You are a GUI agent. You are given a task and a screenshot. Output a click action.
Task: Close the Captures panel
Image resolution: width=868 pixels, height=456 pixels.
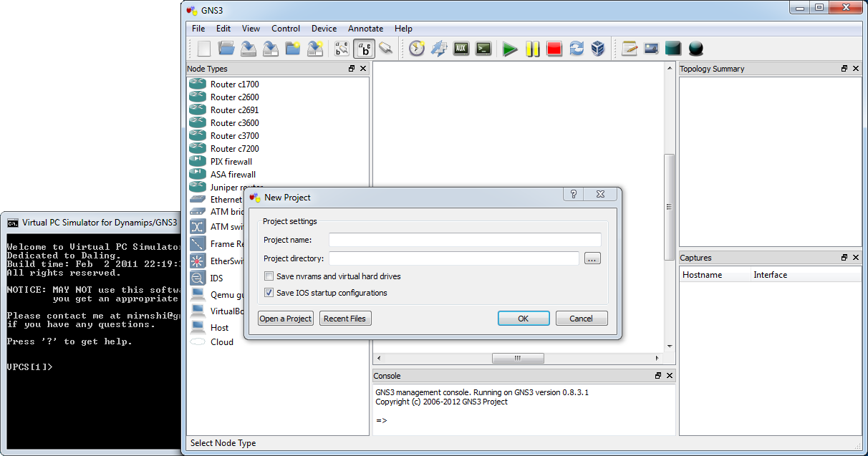[x=856, y=258]
